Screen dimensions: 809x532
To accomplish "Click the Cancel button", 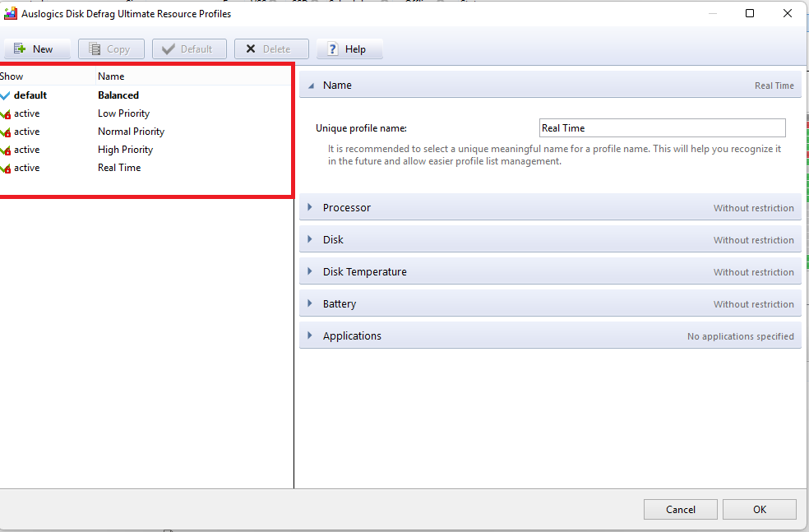I will [x=681, y=509].
